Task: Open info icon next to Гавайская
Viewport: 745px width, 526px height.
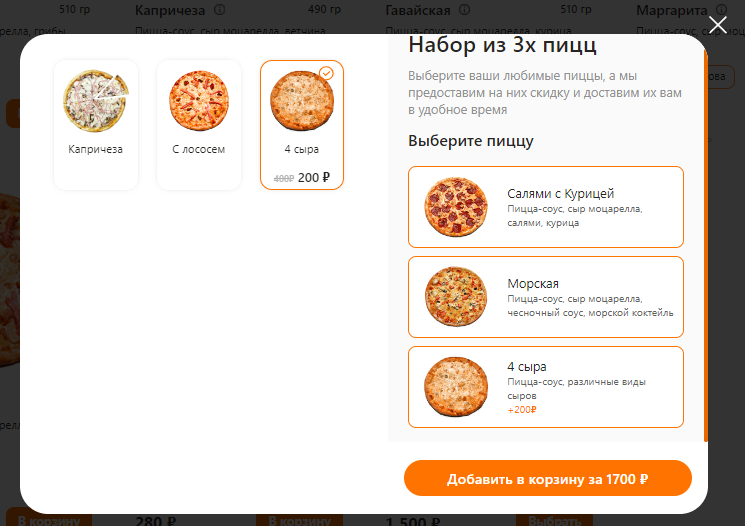Action: (x=465, y=10)
